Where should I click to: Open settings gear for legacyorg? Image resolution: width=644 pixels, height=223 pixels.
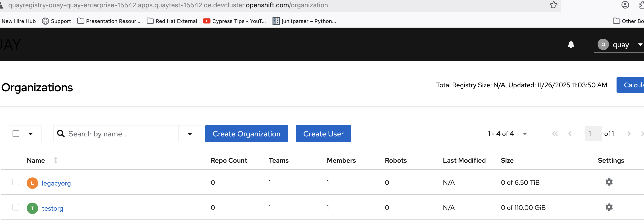(609, 182)
